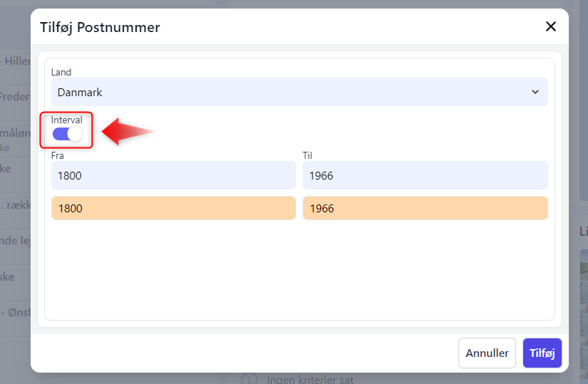This screenshot has width=588, height=384.
Task: Confirm with the Tilføj button
Action: coord(542,353)
